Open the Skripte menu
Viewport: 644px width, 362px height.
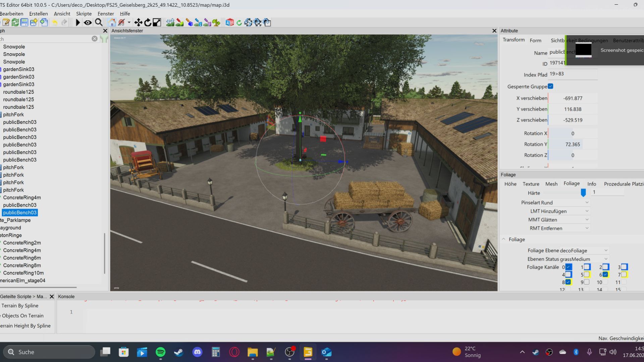click(x=84, y=14)
